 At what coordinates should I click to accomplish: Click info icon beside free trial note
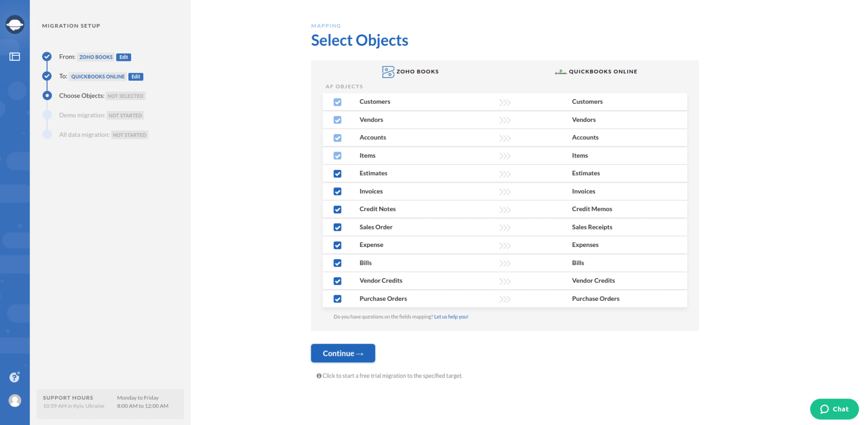[x=319, y=376]
